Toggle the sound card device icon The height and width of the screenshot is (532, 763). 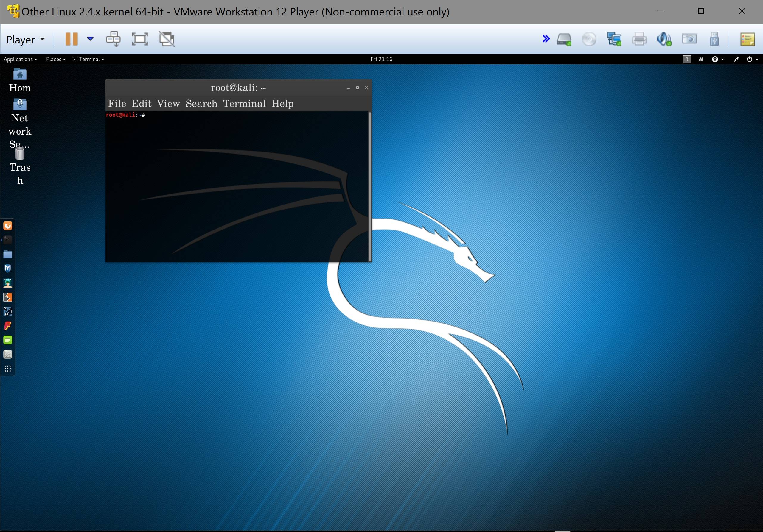(663, 39)
